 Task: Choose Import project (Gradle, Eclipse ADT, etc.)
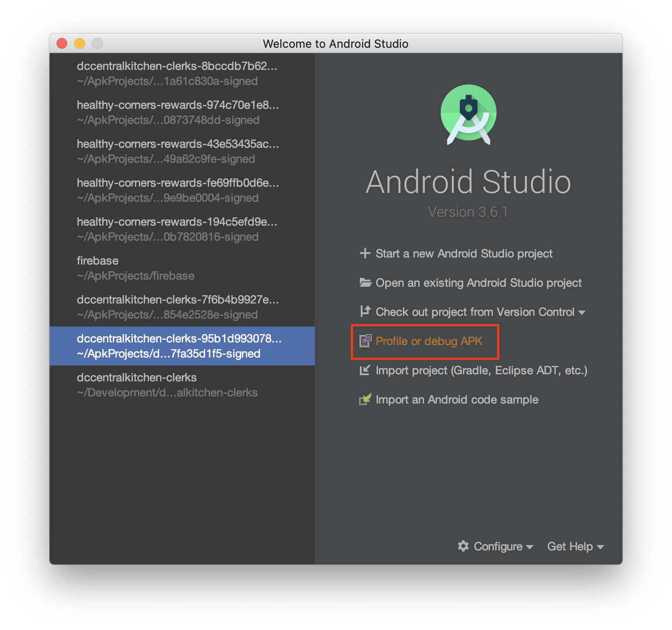pyautogui.click(x=481, y=370)
